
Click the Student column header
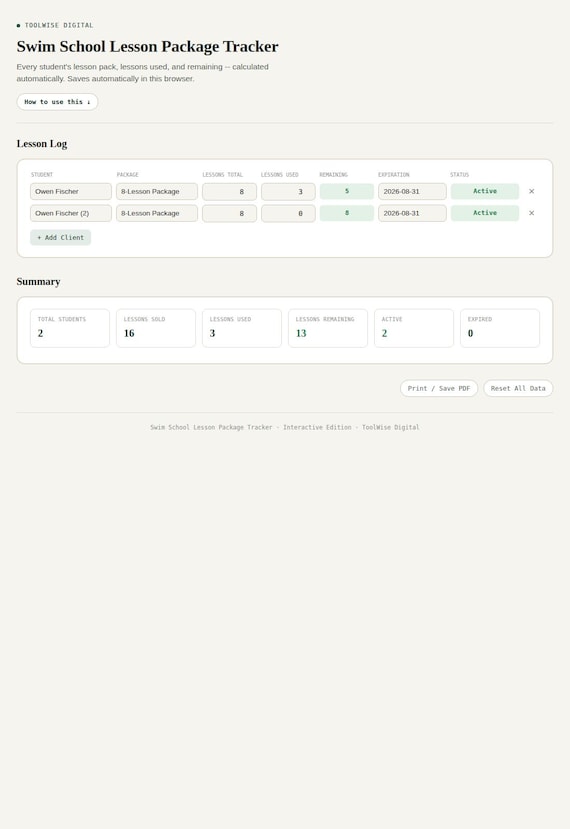tap(42, 174)
